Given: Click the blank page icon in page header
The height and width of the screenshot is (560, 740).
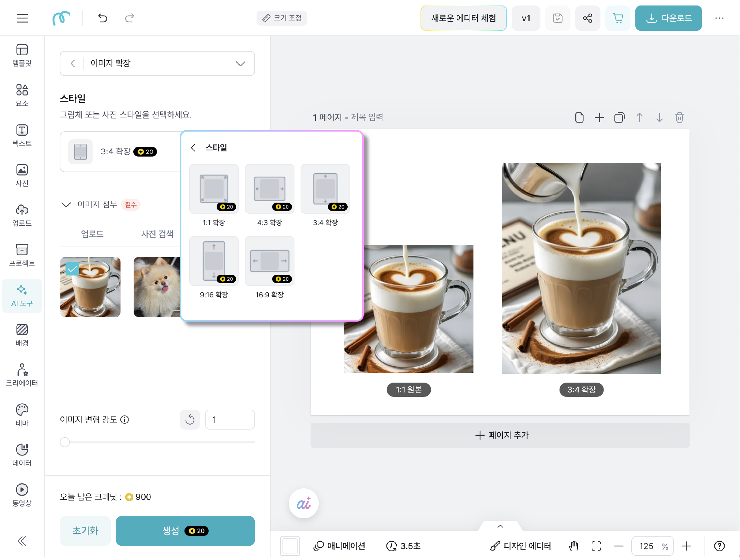Looking at the screenshot, I should click(x=579, y=117).
